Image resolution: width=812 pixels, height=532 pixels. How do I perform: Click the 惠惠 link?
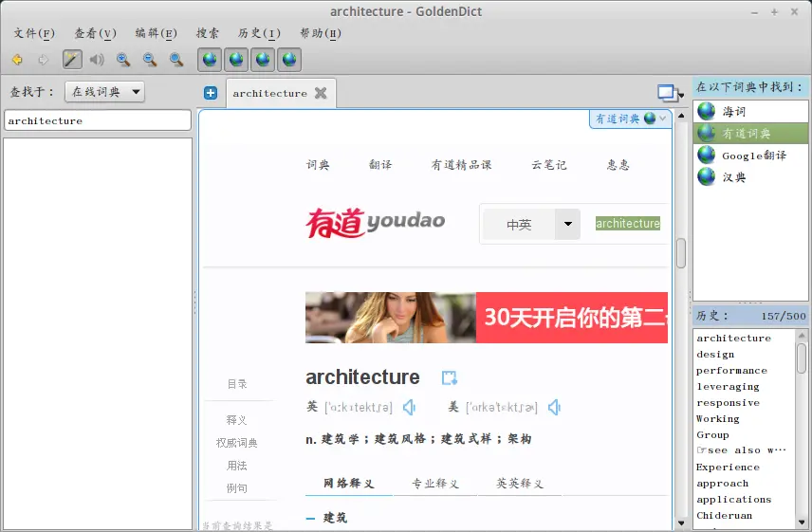[x=618, y=165]
